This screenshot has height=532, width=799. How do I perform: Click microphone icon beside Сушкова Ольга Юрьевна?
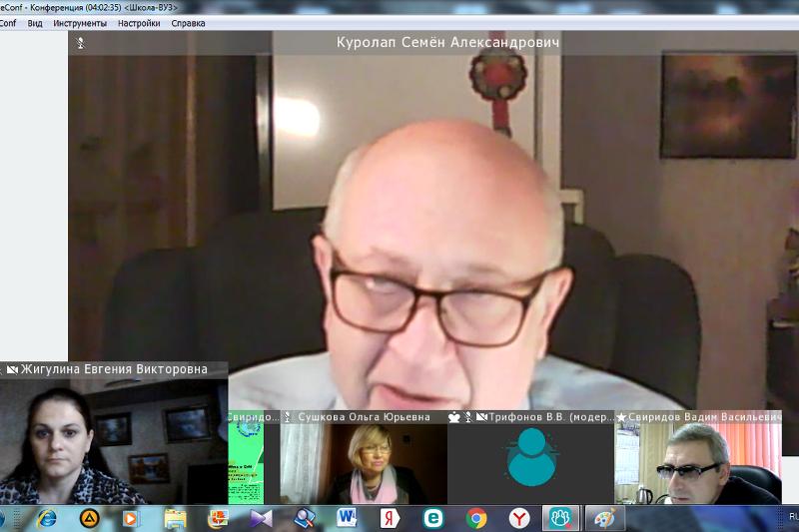tap(288, 416)
